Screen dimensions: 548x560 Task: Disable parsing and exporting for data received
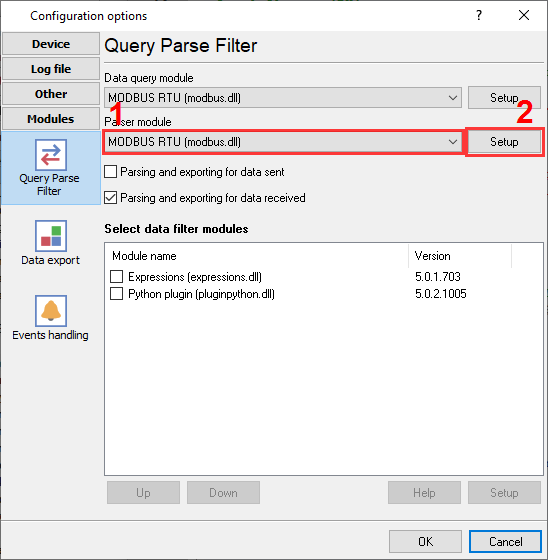(110, 198)
